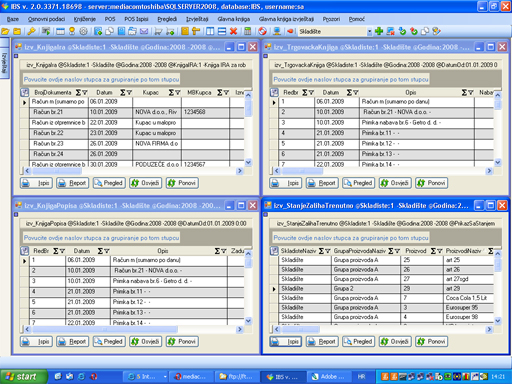Image resolution: width=512 pixels, height=384 pixels.
Task: Open filter dropdown on Datum column in KnjigaPopisa
Action: 107,251
